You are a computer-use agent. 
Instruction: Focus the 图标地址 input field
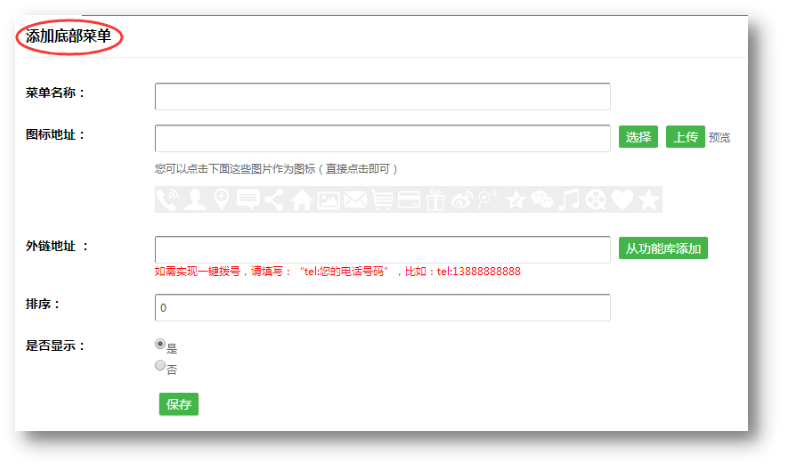pyautogui.click(x=382, y=138)
